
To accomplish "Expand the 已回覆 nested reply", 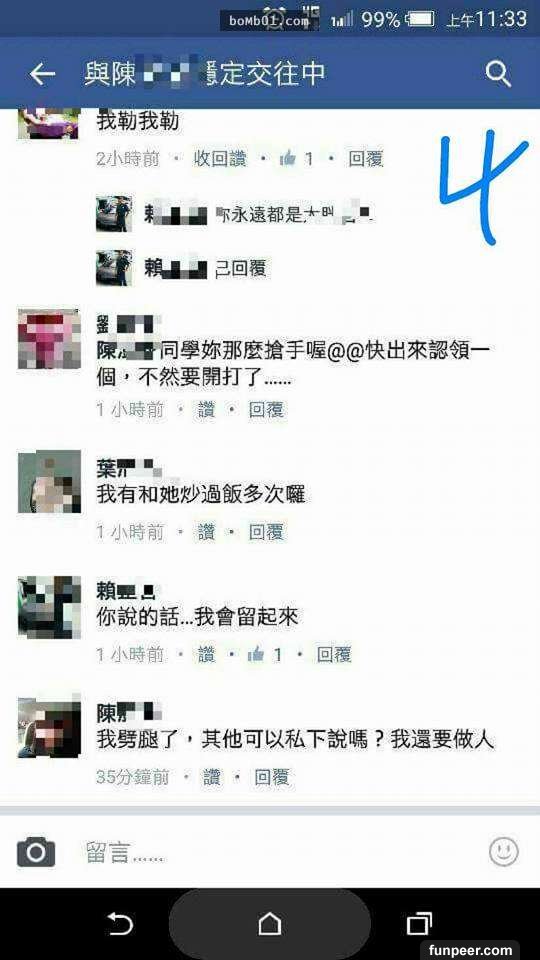I will tap(241, 268).
